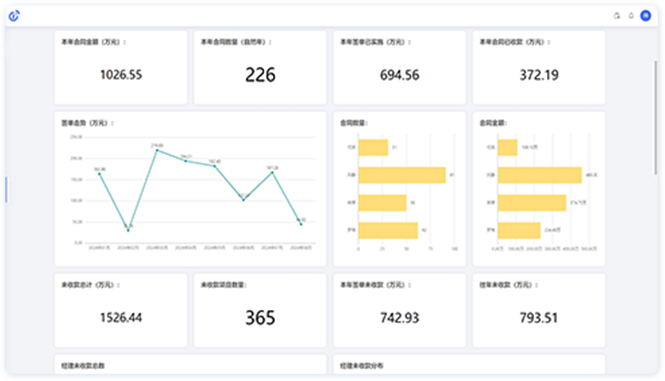Open the 365 uncollected projects card
This screenshot has height=381, width=665.
(x=260, y=310)
